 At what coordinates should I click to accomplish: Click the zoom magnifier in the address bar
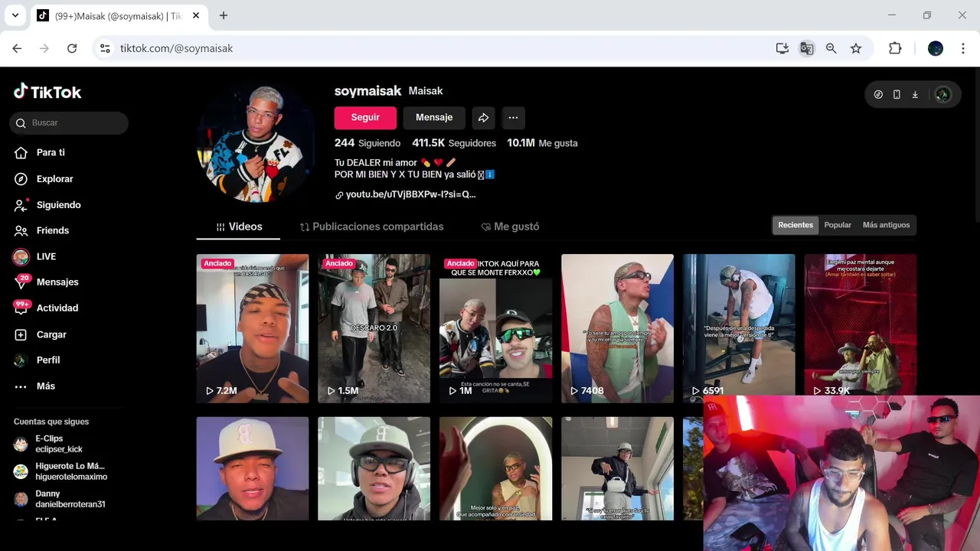[831, 48]
